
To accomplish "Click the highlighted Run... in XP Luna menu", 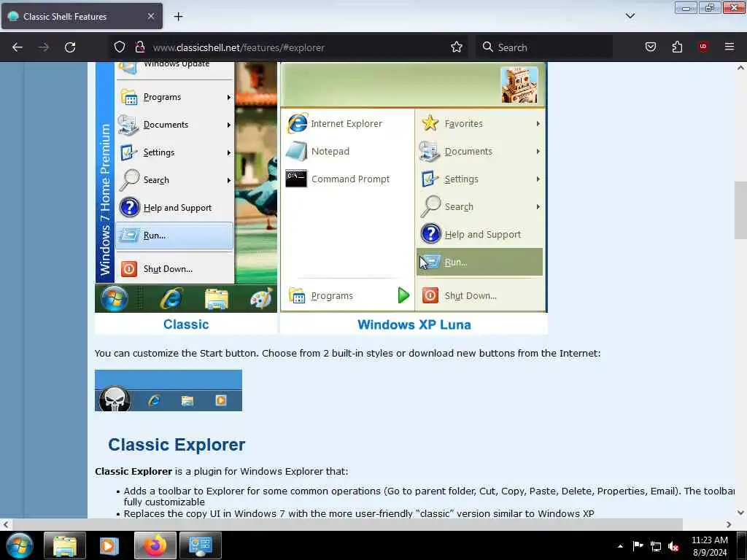I will coord(479,262).
